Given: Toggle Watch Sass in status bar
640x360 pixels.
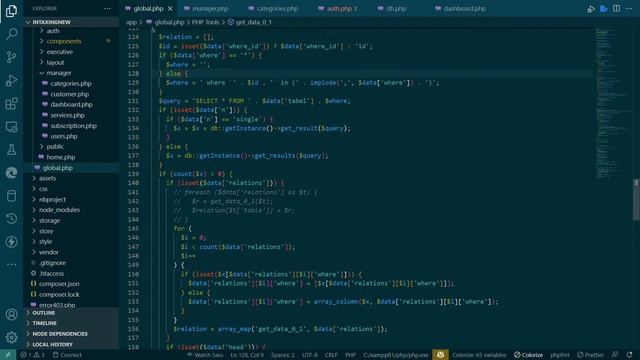Looking at the screenshot, I should coord(205,355).
